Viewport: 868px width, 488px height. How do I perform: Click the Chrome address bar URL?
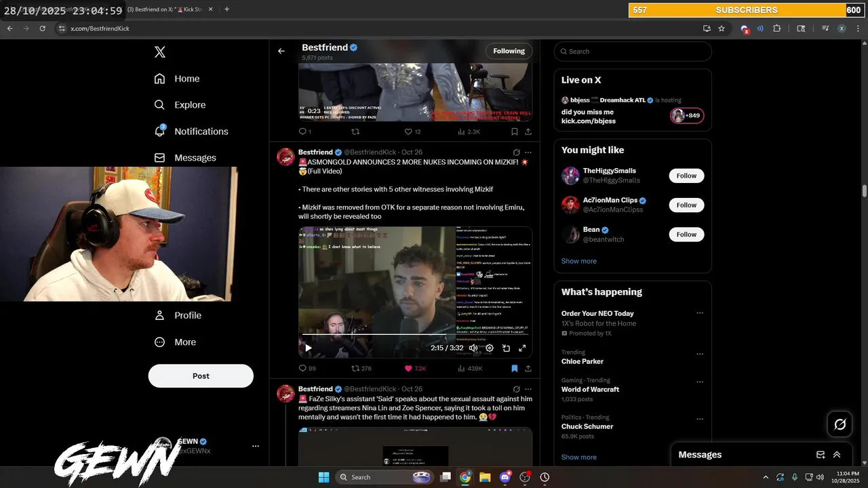pos(100,28)
